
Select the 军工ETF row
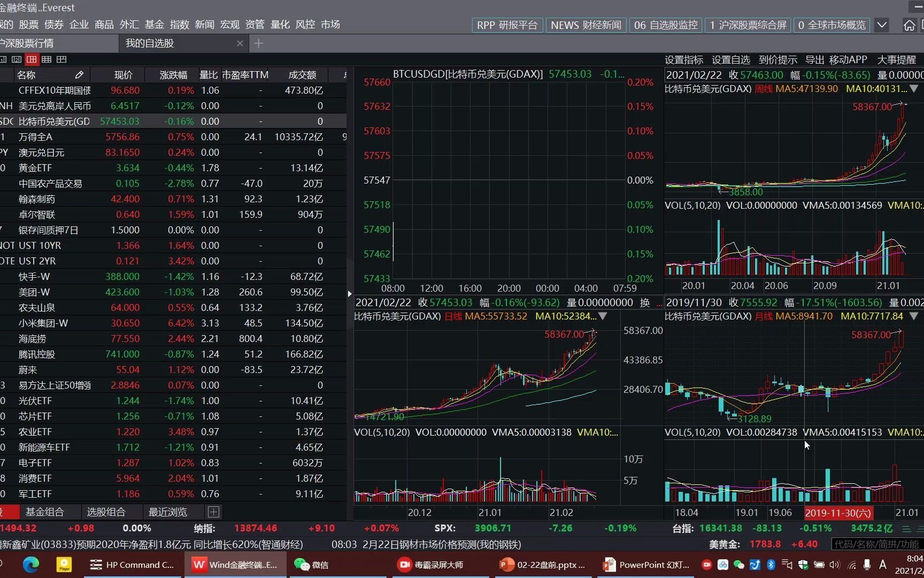pos(173,494)
